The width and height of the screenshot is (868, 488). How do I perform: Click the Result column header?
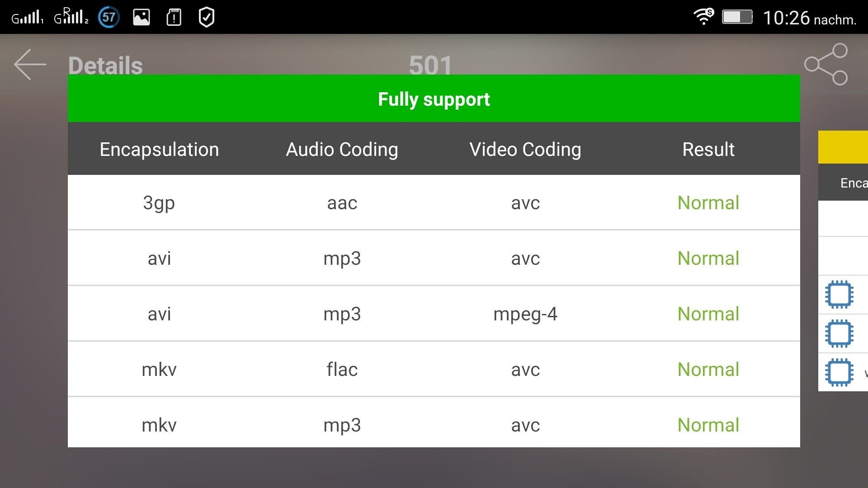point(708,149)
